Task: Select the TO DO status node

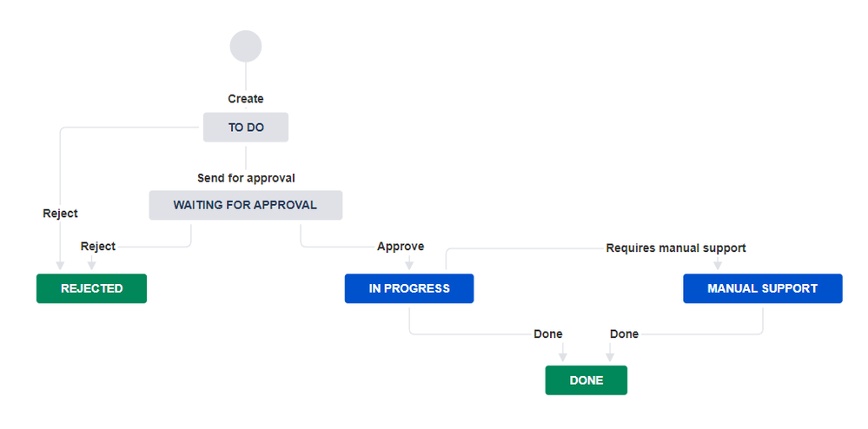Action: click(x=246, y=127)
